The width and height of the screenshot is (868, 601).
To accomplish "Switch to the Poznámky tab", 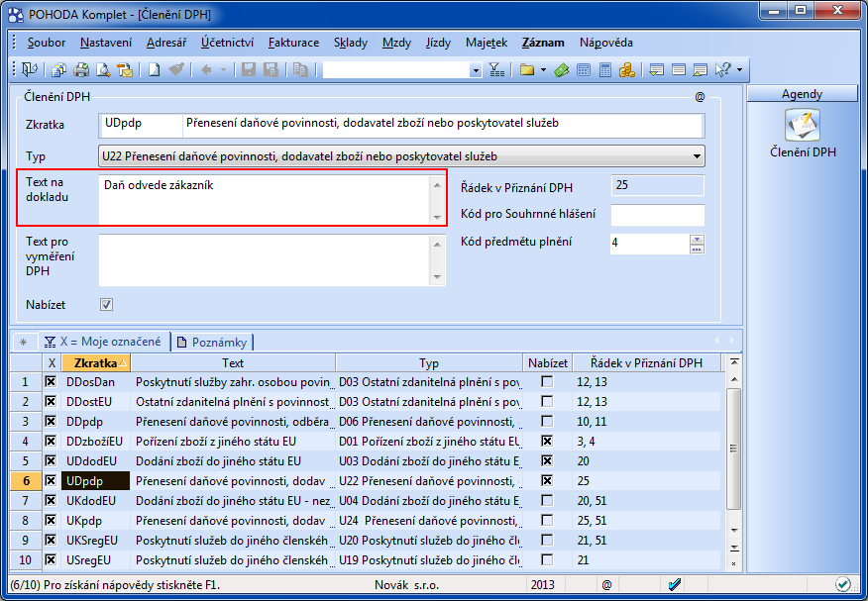I will point(214,342).
